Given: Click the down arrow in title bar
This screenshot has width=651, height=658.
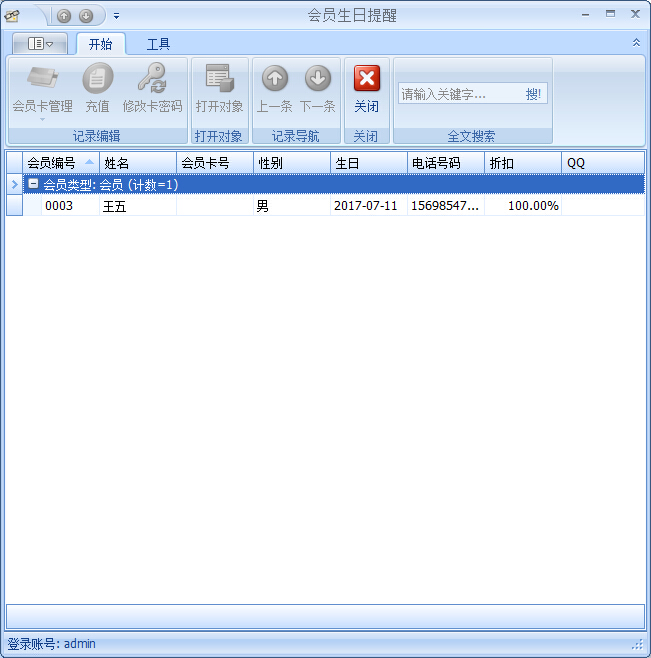Looking at the screenshot, I should pos(86,15).
